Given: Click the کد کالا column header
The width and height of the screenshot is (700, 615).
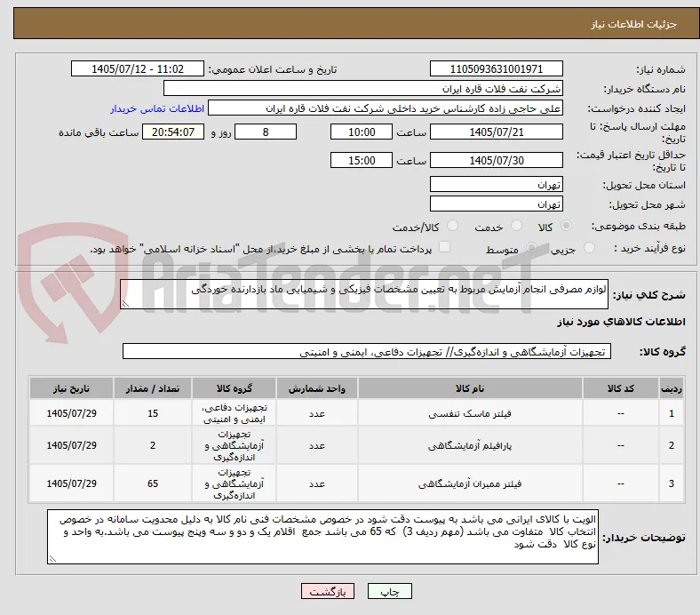Looking at the screenshot, I should click(x=621, y=388).
